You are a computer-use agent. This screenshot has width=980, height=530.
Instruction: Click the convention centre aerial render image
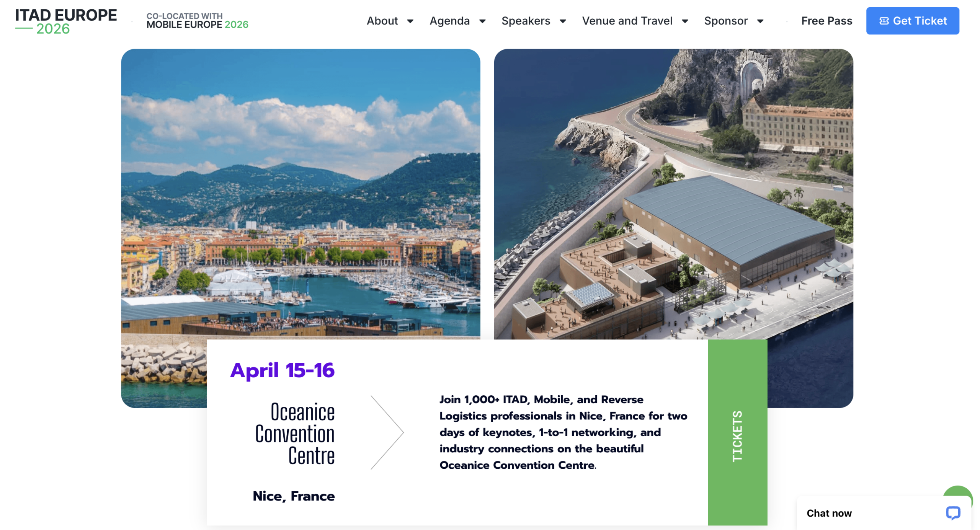tap(673, 191)
